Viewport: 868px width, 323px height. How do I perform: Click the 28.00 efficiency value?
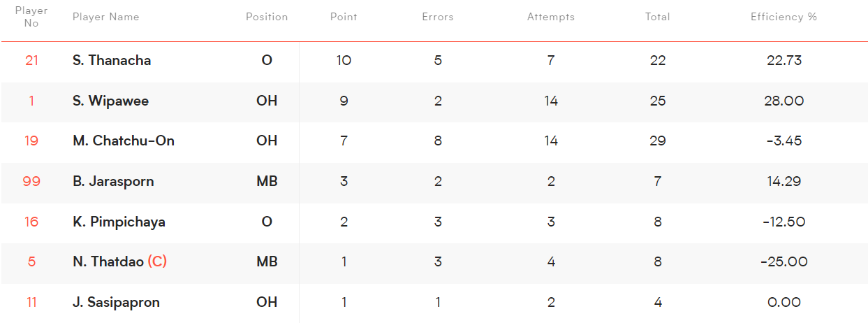[x=784, y=101]
